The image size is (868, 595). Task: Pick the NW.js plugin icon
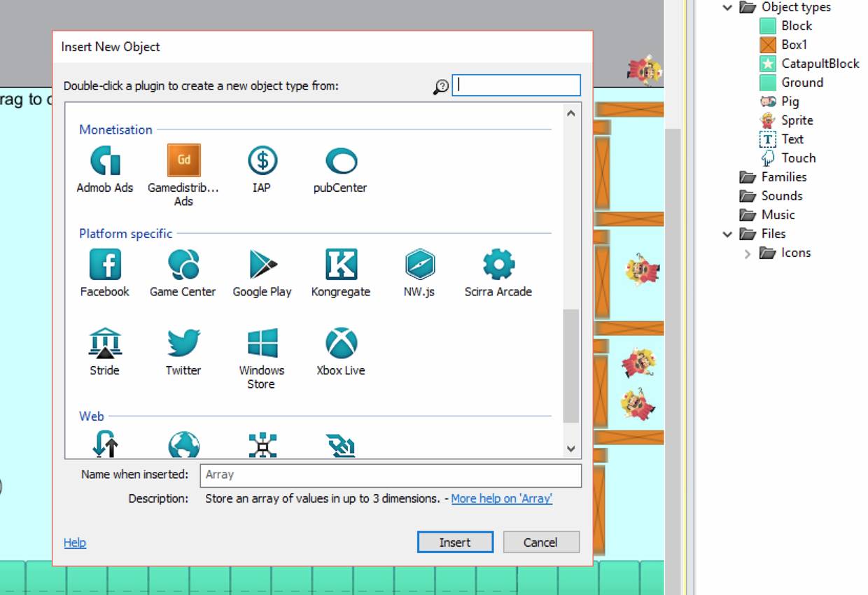pyautogui.click(x=419, y=265)
